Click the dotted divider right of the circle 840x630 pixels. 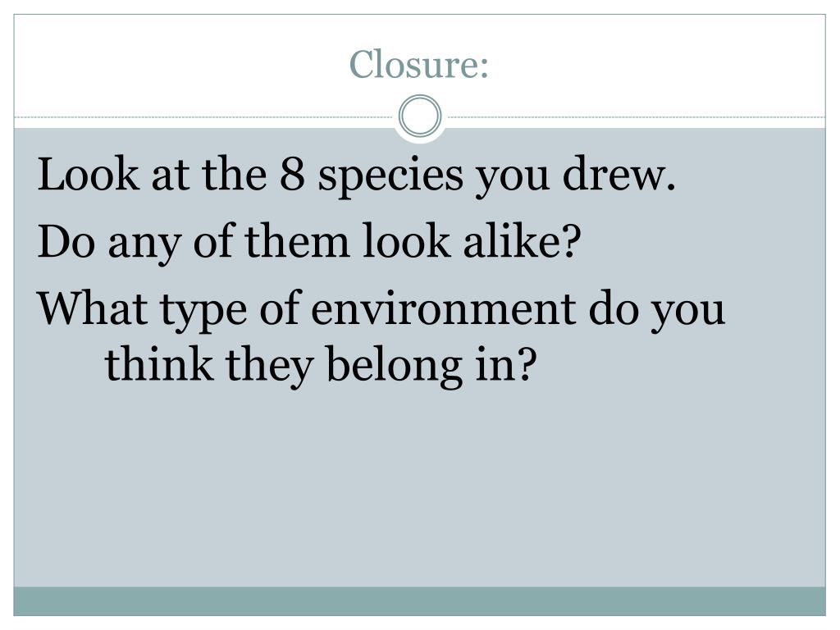635,116
